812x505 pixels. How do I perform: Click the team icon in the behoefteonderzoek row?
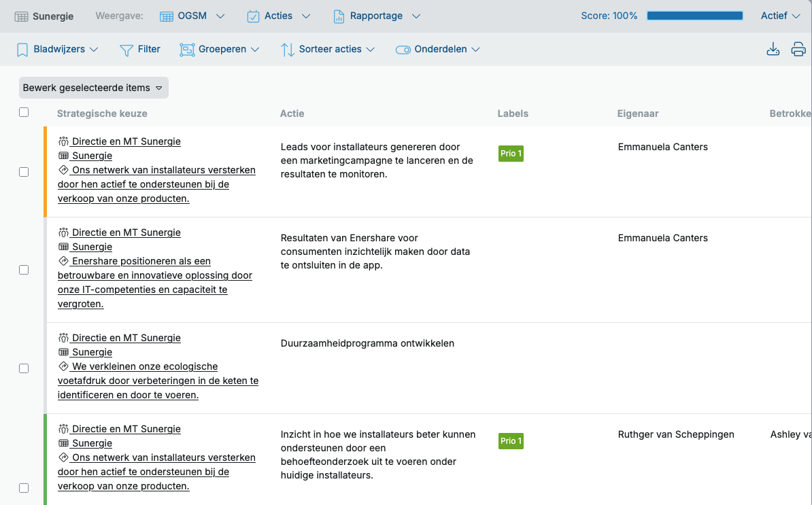pyautogui.click(x=63, y=429)
